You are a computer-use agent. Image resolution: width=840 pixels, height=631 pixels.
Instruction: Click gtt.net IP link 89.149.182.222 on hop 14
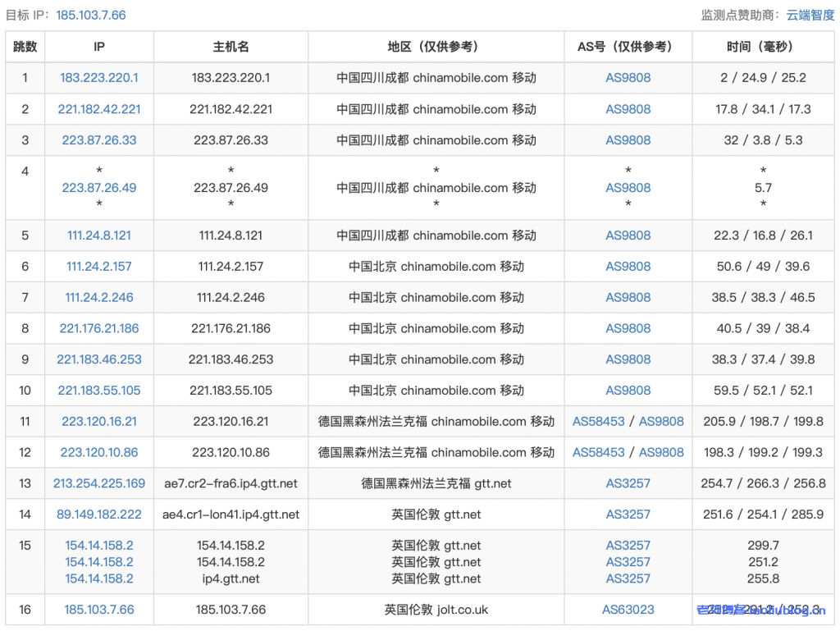click(98, 514)
